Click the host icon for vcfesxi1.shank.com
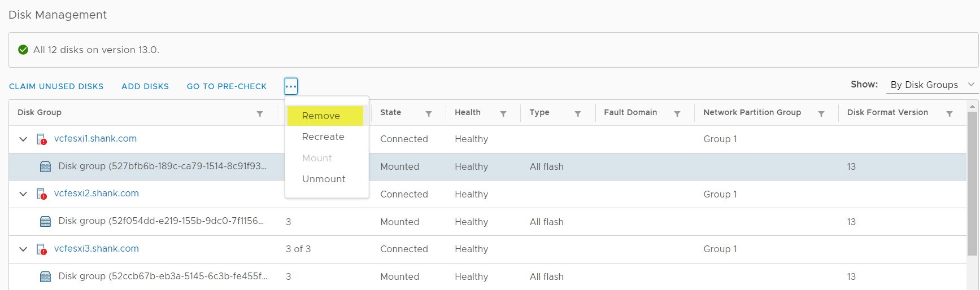Viewport: 980px width, 290px height. [41, 139]
